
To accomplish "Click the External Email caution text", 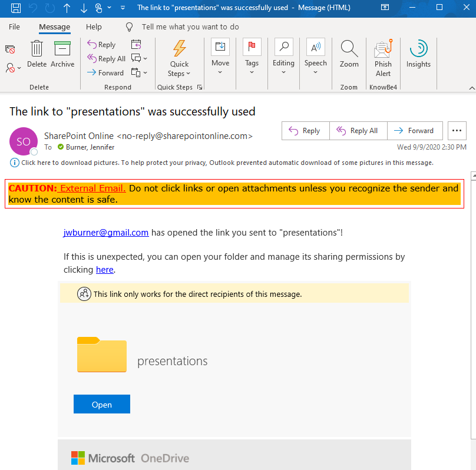I will point(92,188).
